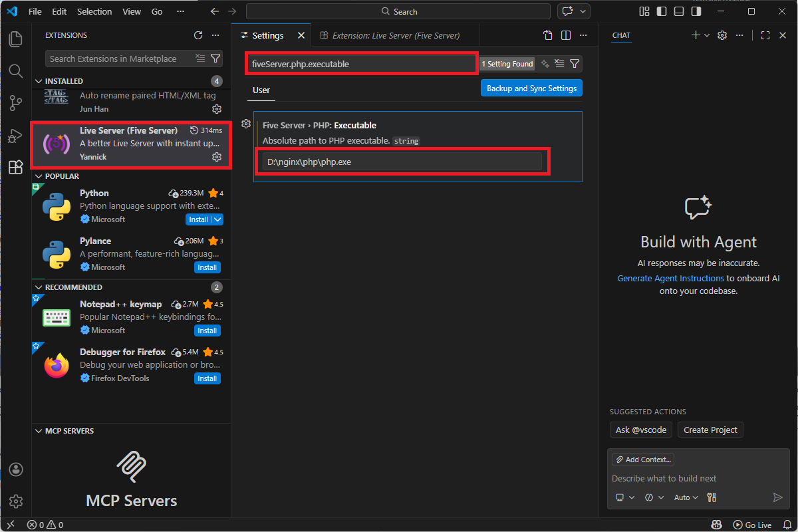Open the Selection menu

click(94, 11)
